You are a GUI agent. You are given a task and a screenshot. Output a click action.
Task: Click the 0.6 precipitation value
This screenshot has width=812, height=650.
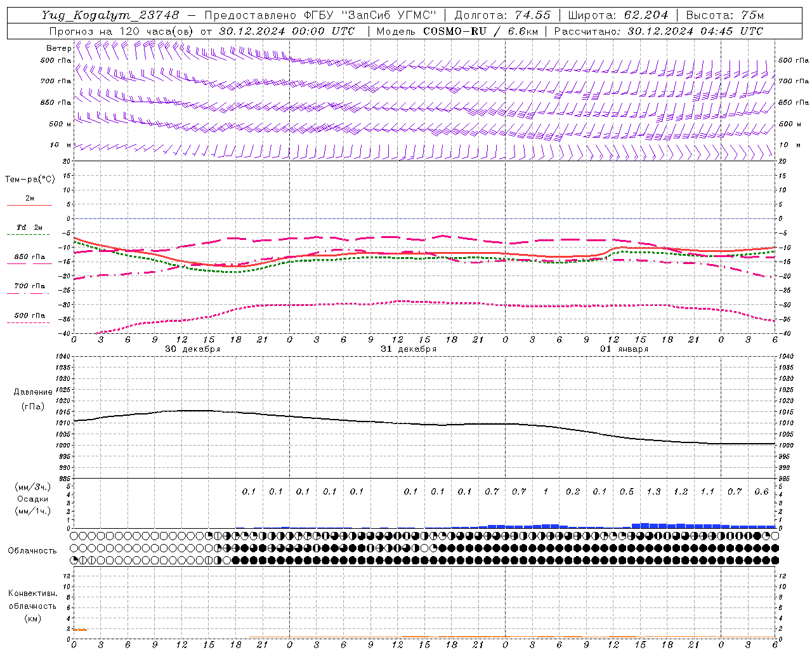(x=761, y=491)
